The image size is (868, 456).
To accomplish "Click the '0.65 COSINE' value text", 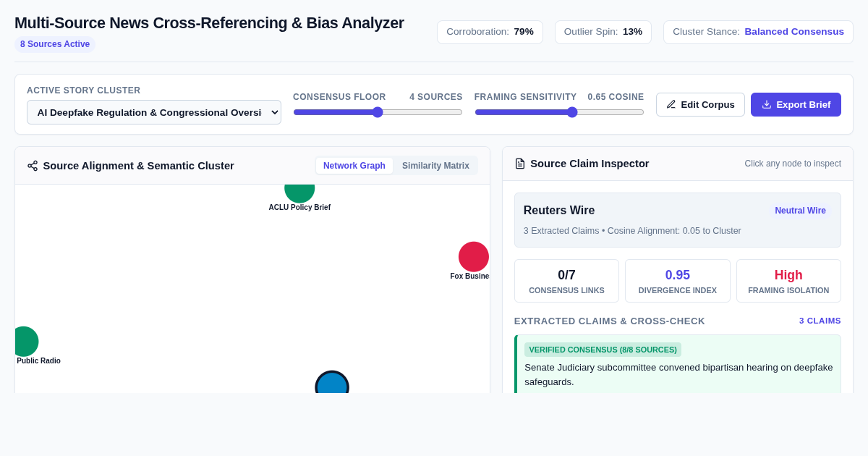I will tap(616, 97).
